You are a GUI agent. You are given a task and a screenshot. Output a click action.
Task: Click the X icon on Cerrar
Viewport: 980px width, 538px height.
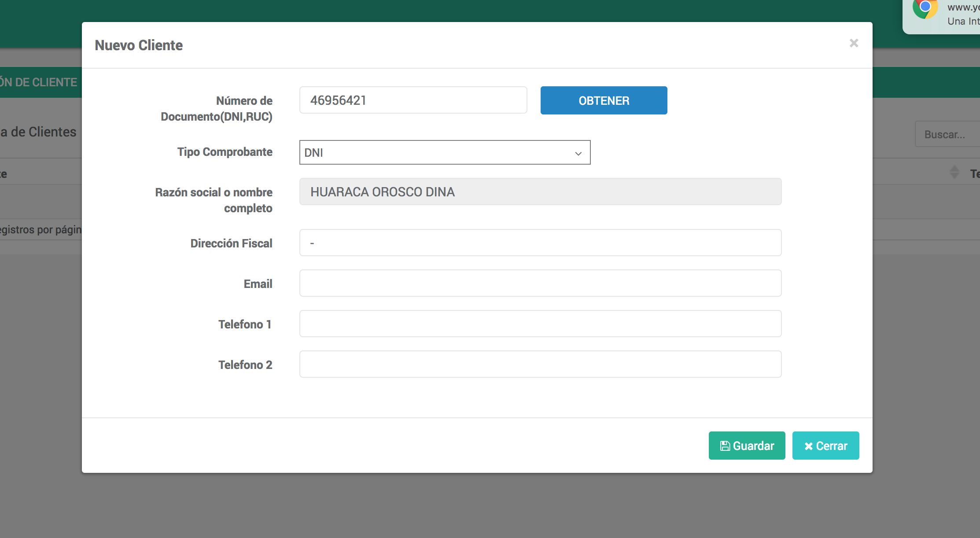(808, 446)
